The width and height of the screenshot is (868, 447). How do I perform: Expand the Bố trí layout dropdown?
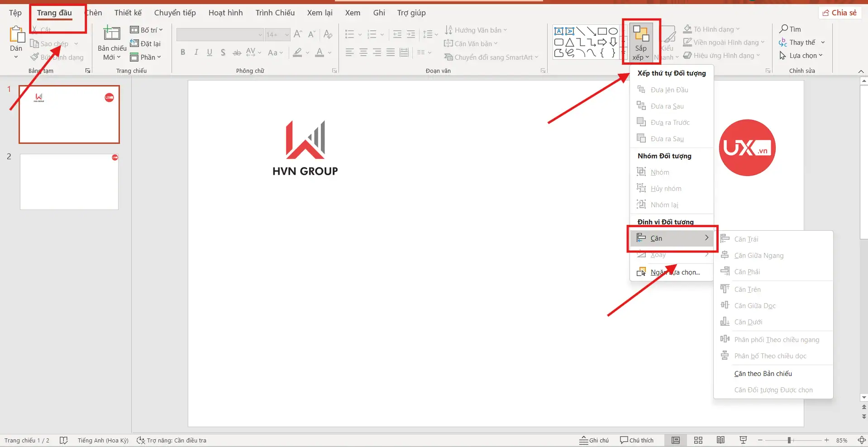(x=147, y=30)
